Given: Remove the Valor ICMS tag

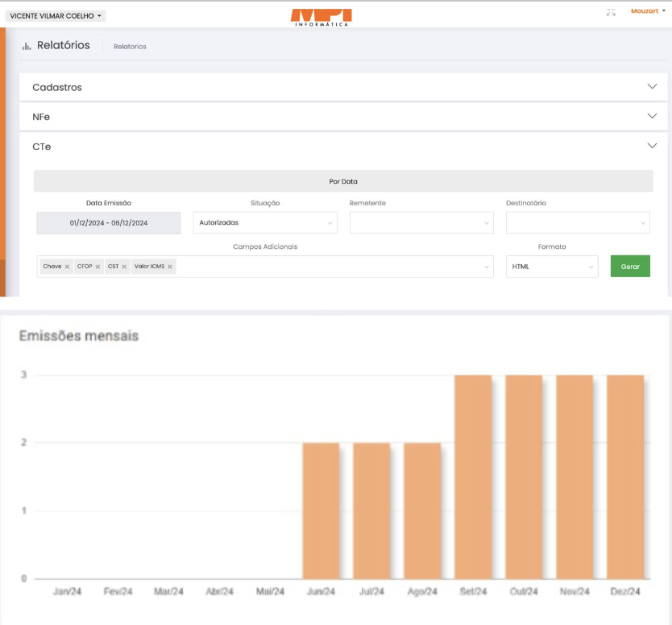Looking at the screenshot, I should (170, 267).
